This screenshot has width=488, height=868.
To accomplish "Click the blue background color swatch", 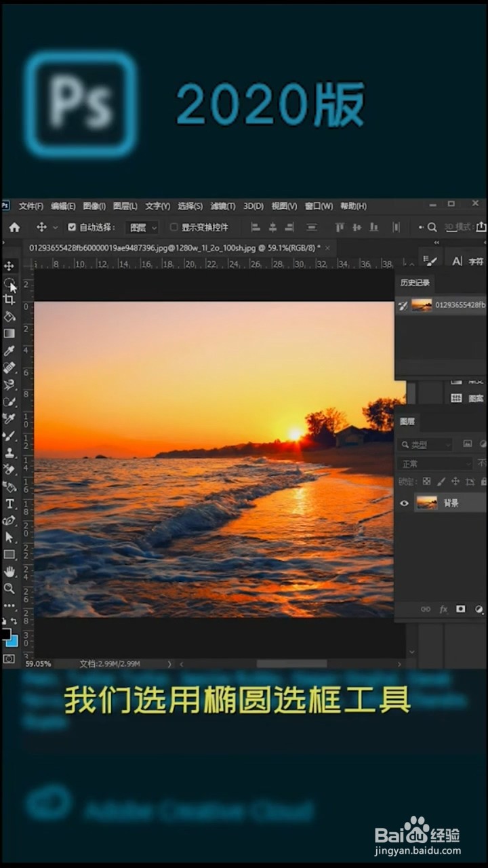I will click(13, 642).
